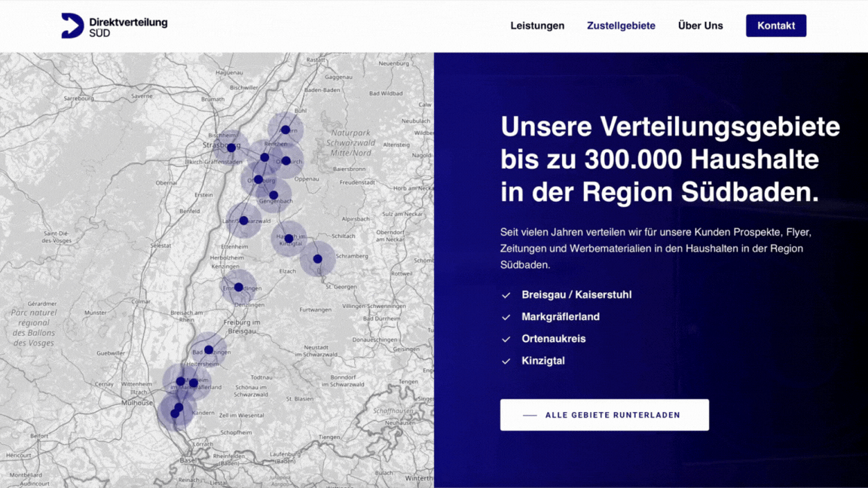Screen dimensions: 868x488
Task: Click the Gengenbach map marker
Action: coord(274,195)
